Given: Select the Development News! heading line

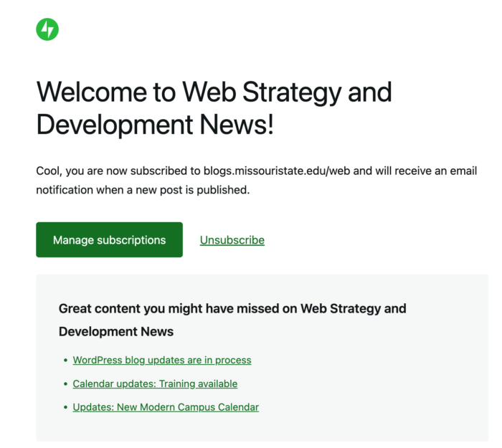Looking at the screenshot, I should (x=156, y=125).
